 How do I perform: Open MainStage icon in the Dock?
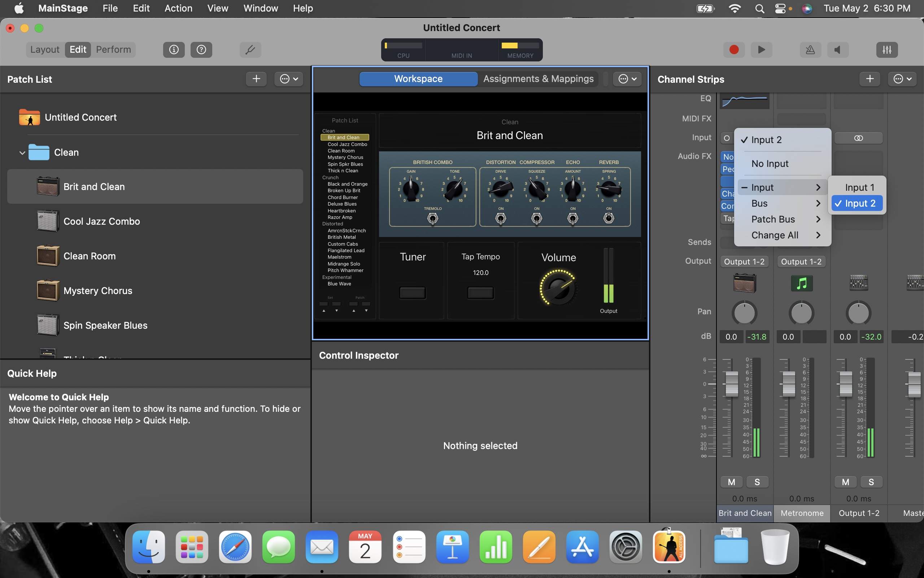pos(669,547)
